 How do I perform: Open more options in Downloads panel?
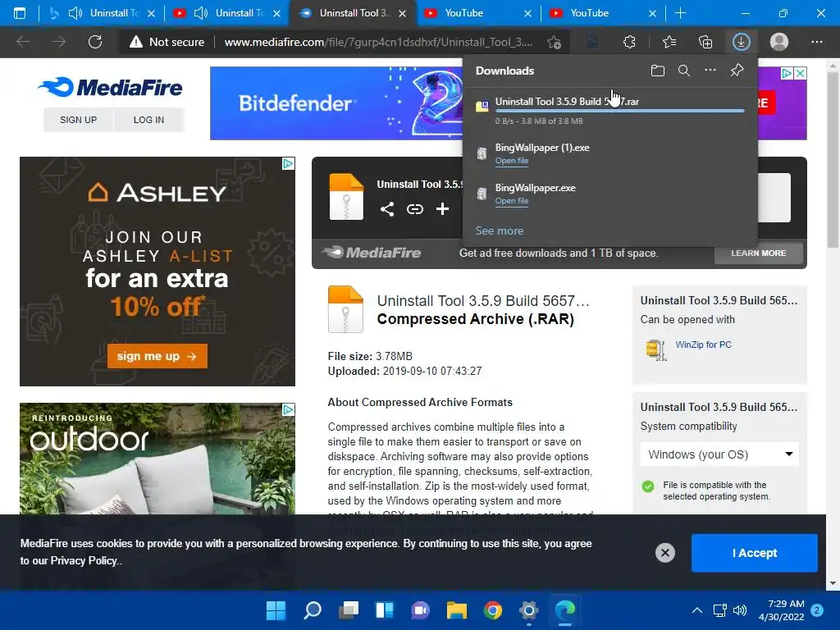(x=710, y=71)
